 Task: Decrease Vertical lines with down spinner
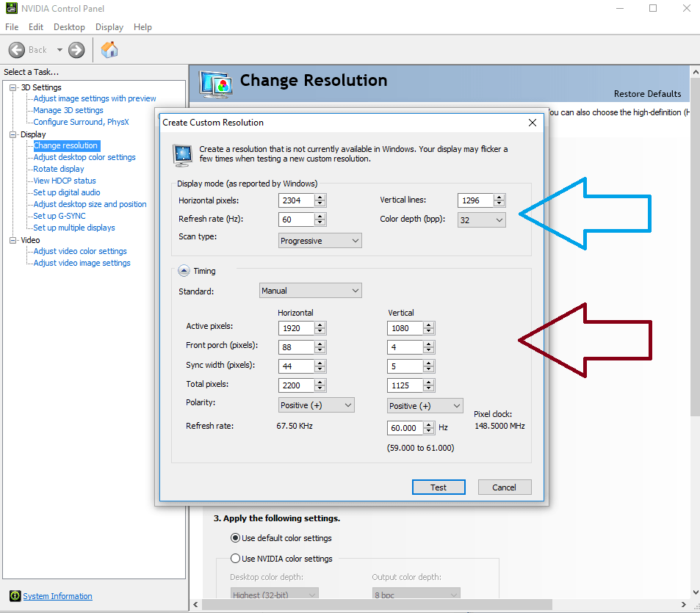coord(499,204)
